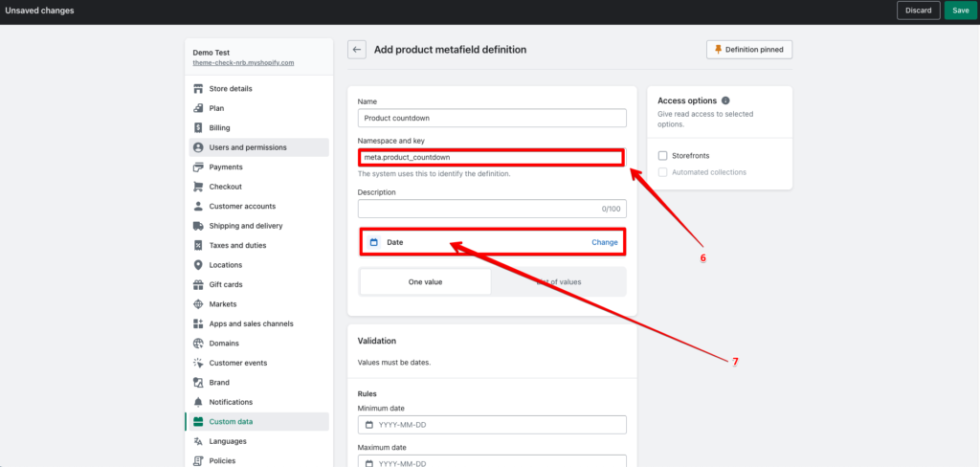Click the Plan icon in sidebar
The image size is (980, 467).
click(x=198, y=108)
